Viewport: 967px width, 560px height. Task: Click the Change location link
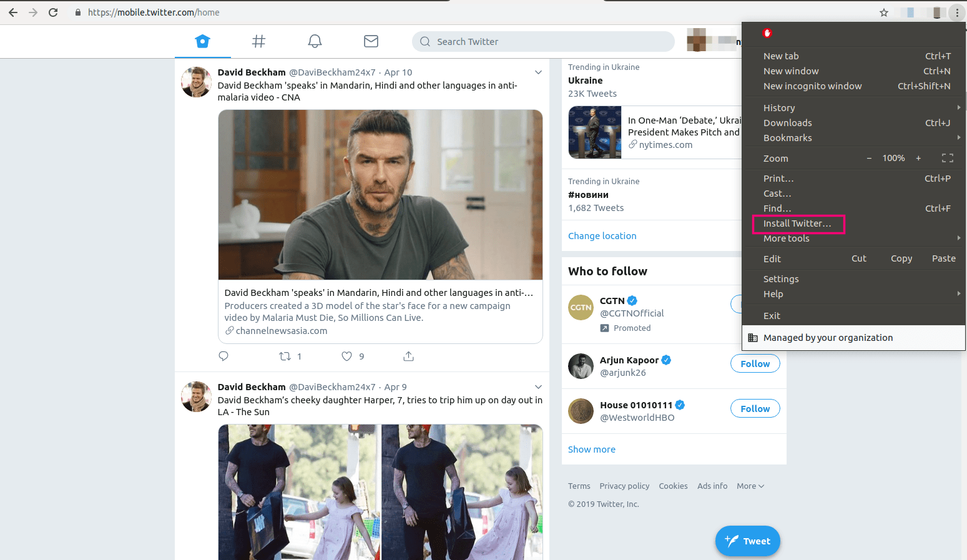[x=602, y=235]
